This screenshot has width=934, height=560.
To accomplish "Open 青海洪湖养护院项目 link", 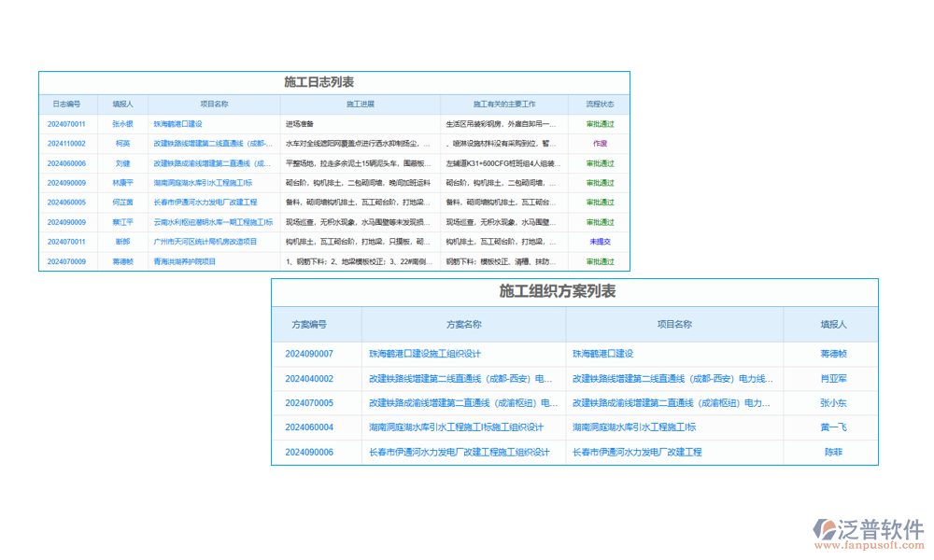I will [x=185, y=262].
